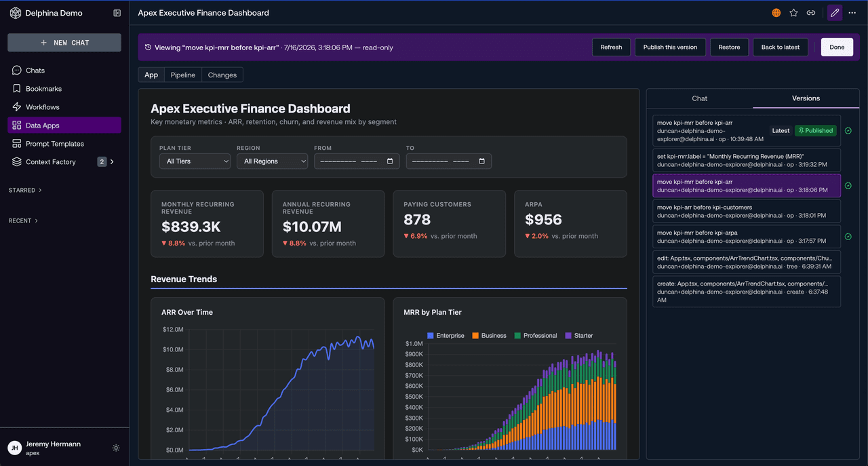Viewport: 868px width, 466px height.
Task: Select the edit: App.tsx version entry
Action: click(x=747, y=262)
